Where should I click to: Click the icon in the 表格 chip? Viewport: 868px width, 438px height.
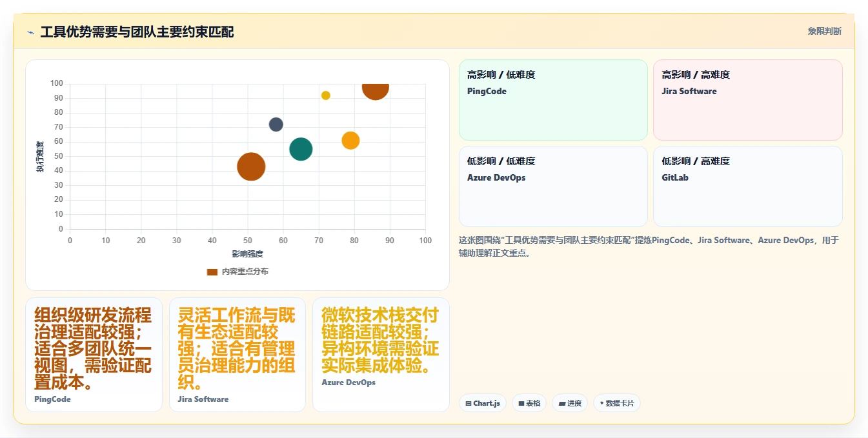pyautogui.click(x=521, y=404)
